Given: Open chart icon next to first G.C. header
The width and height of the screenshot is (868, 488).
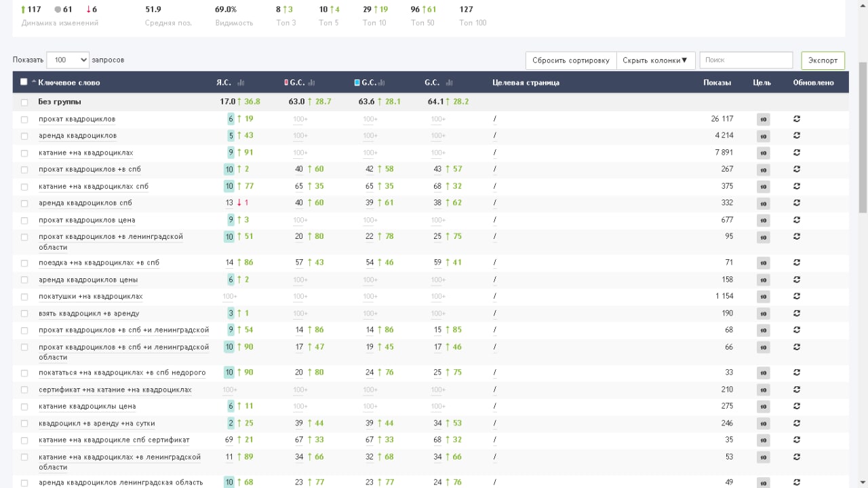Looking at the screenshot, I should pyautogui.click(x=311, y=83).
